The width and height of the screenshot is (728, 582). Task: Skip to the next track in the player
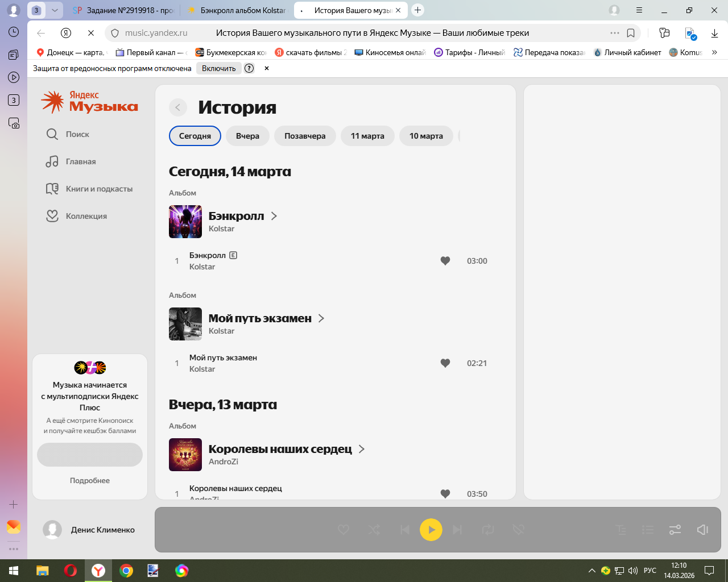(457, 530)
